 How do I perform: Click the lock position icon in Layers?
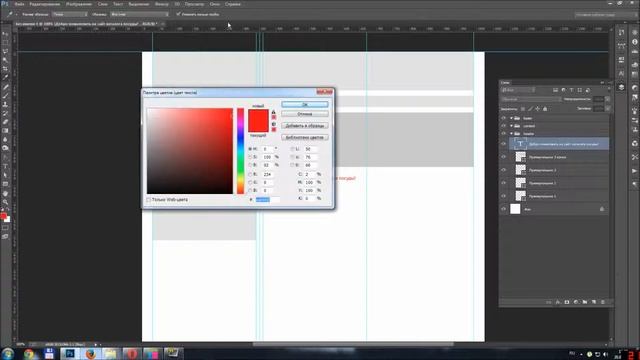click(537, 109)
